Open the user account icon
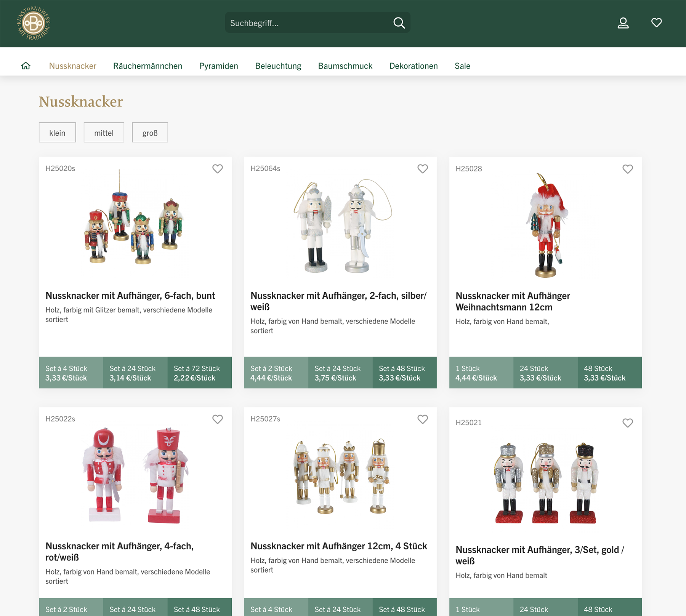Screen dimensions: 686x616 [x=623, y=23]
